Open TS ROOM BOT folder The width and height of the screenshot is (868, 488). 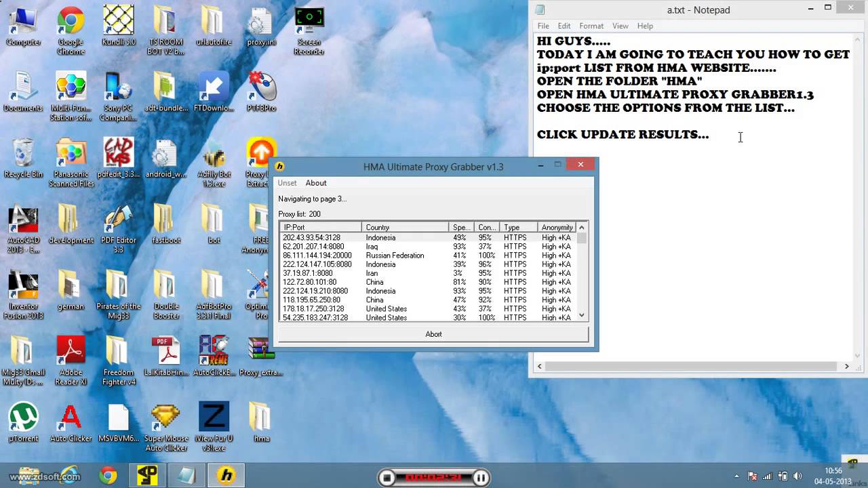tap(166, 31)
